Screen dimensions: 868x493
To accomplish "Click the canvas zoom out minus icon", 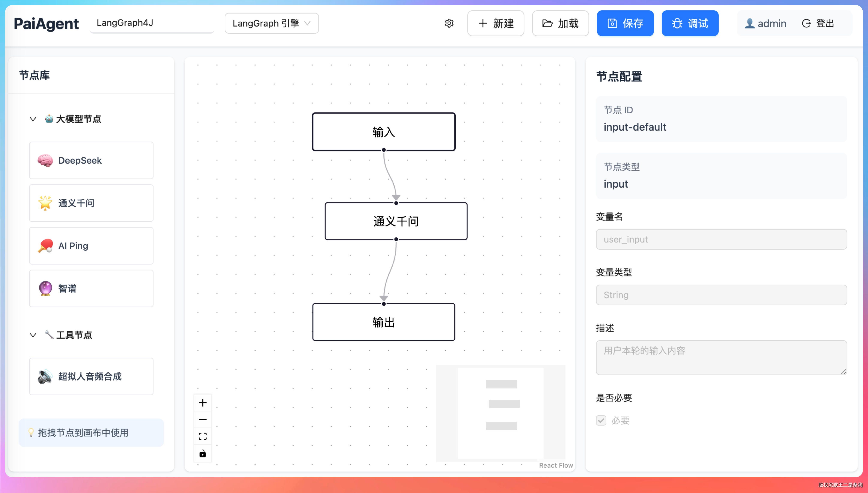I will click(202, 419).
